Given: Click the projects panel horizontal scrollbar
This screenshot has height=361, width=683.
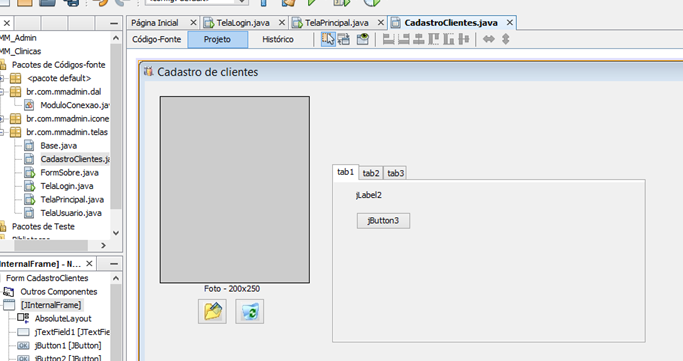Looking at the screenshot, I should (x=51, y=246).
